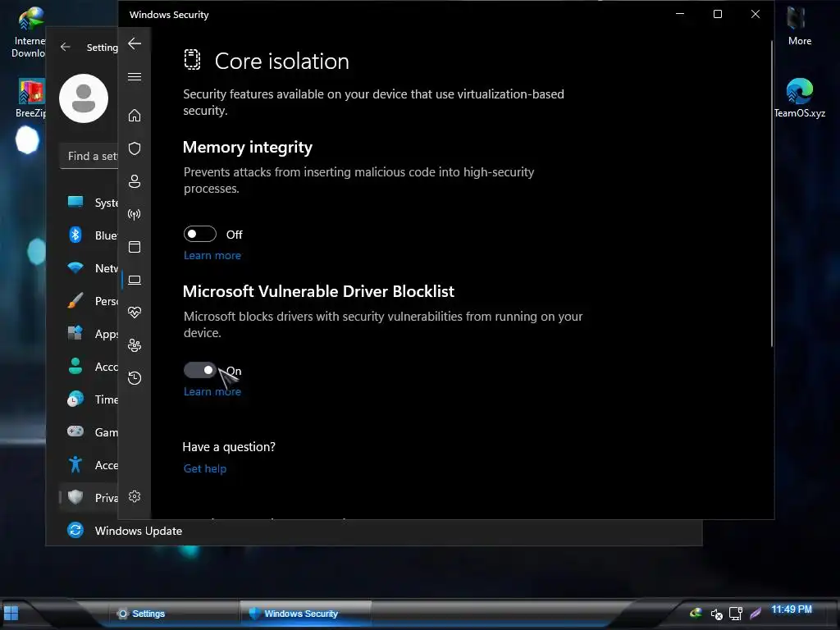Screen dimensions: 840x630
Task: Click the Find a setting search box
Action: (x=89, y=157)
